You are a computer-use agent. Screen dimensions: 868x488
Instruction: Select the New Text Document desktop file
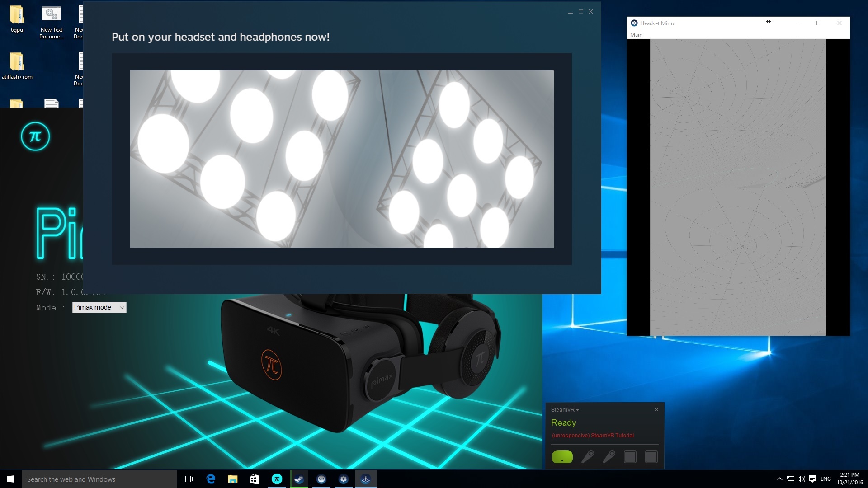tap(52, 23)
